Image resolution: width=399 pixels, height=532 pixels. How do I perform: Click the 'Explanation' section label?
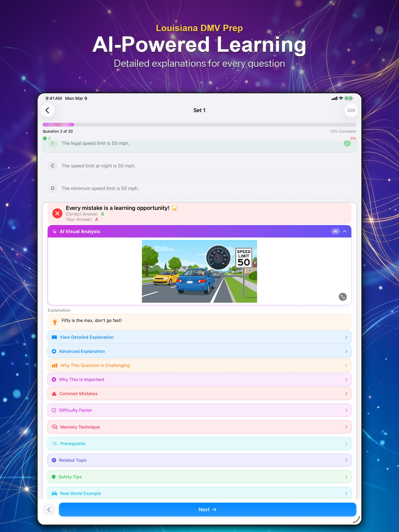coord(59,310)
